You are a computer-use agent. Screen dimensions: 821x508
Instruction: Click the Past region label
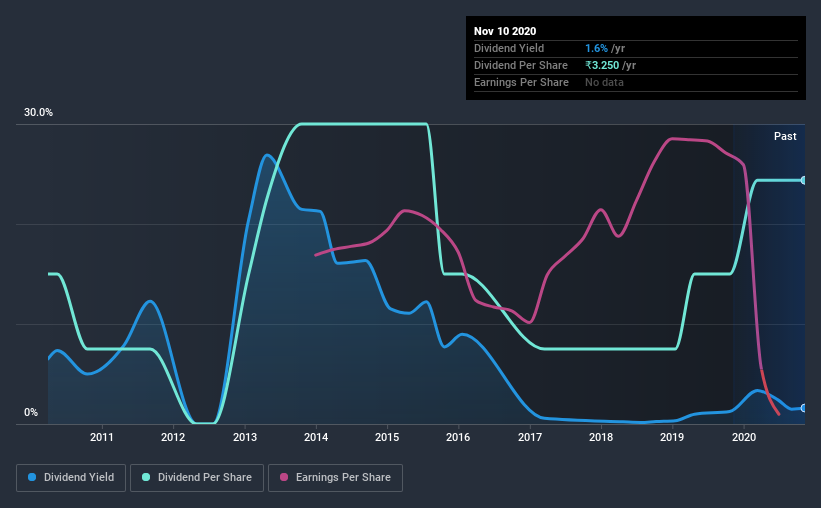pos(785,136)
